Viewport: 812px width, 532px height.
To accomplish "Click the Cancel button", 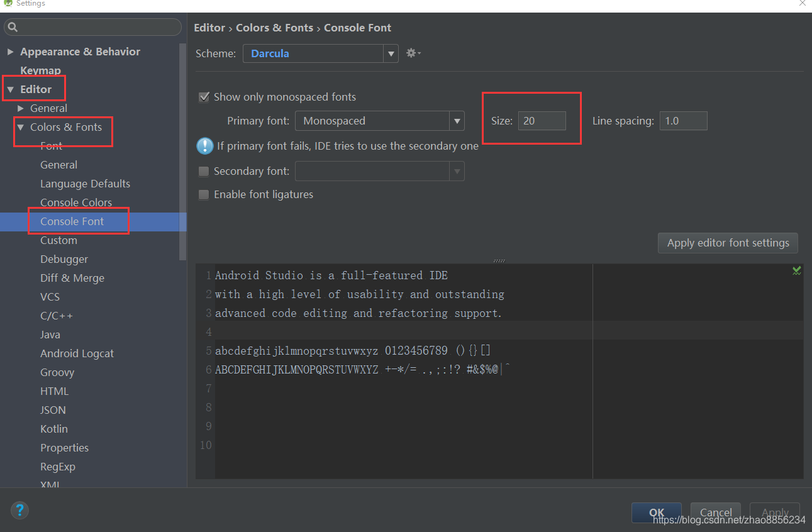I will pyautogui.click(x=716, y=513).
